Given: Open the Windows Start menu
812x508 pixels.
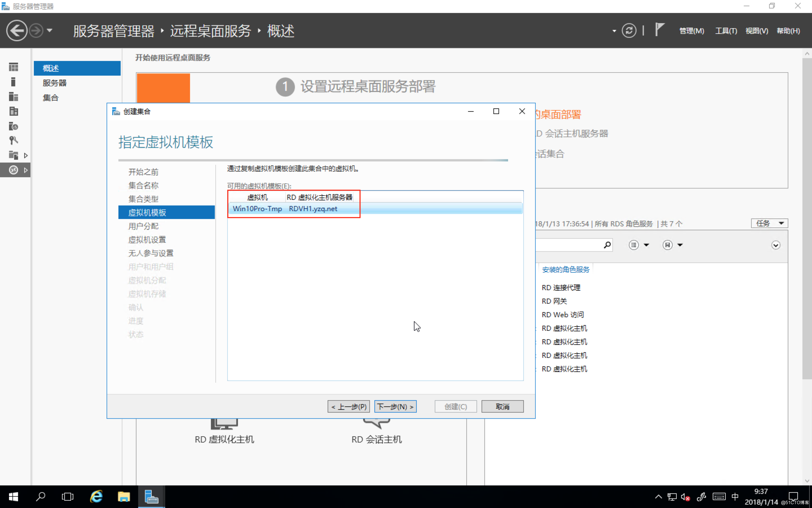Looking at the screenshot, I should click(14, 497).
